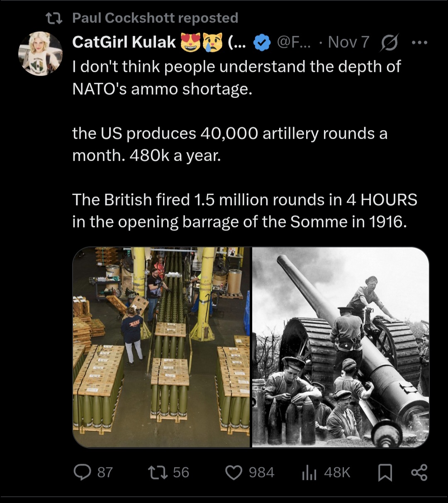Open CatGirl Kulak's profile avatar
Screen dimensions: 448x503
[x=40, y=54]
